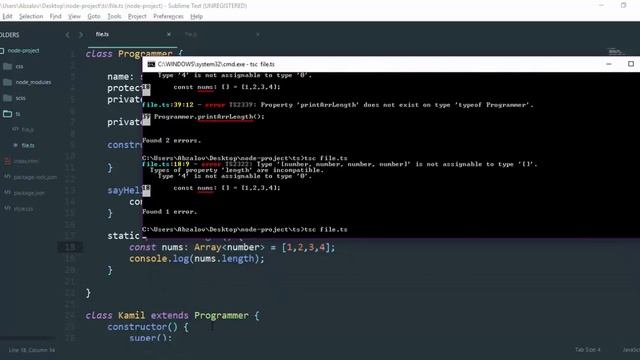Screen dimensions: 640x360
Task: Click the 'class Kamil extends Programmer' line
Action: pyautogui.click(x=172, y=316)
